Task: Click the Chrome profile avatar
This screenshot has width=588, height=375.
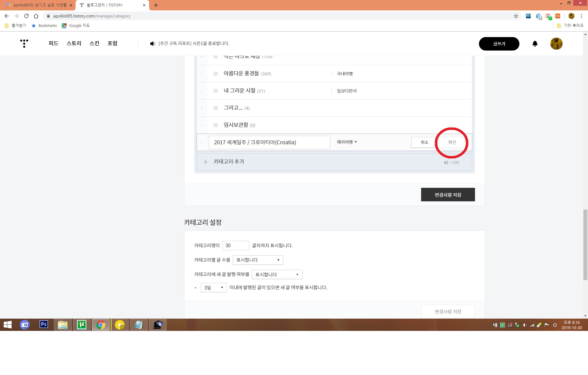Action: (x=571, y=16)
